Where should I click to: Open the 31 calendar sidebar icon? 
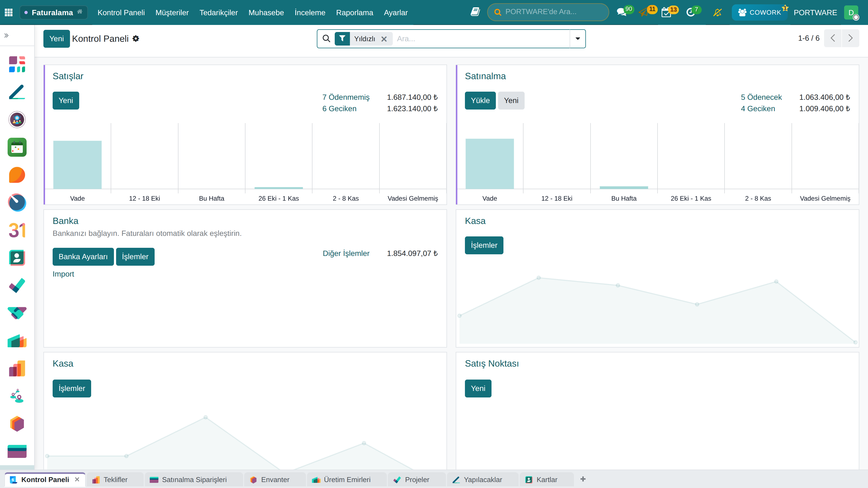(x=17, y=230)
